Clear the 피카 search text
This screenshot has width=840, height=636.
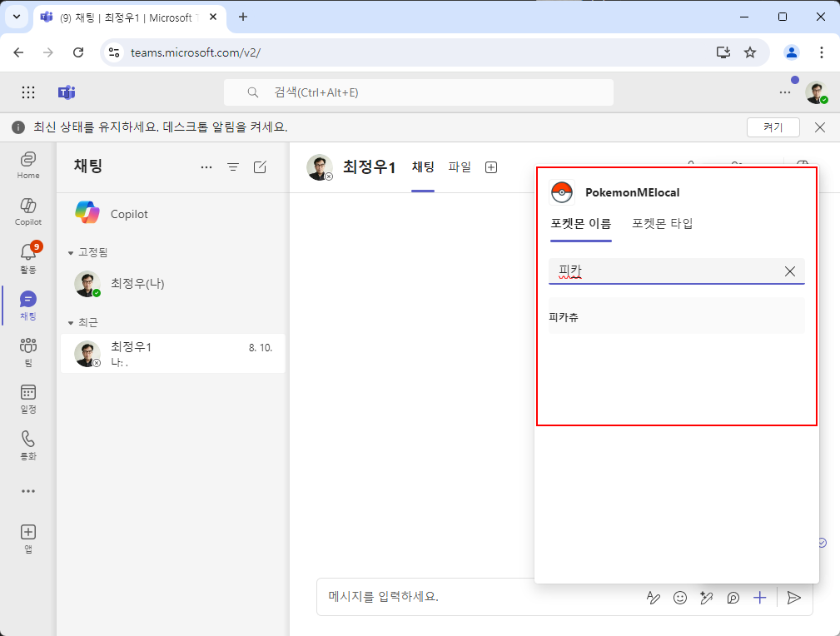(x=790, y=271)
